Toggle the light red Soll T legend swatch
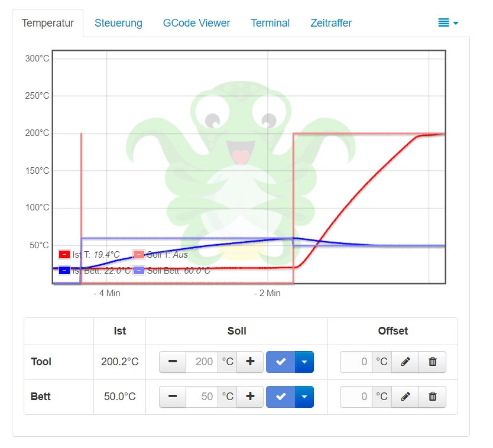The height and width of the screenshot is (448, 493). coord(139,254)
